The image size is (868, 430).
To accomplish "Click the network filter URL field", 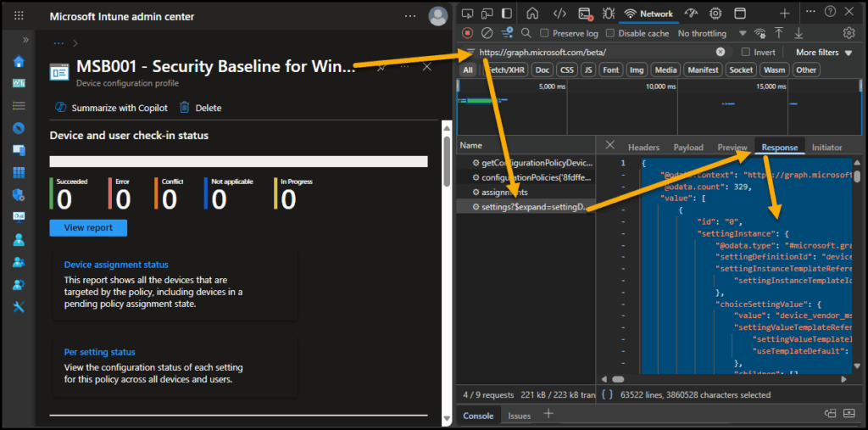I will (595, 52).
